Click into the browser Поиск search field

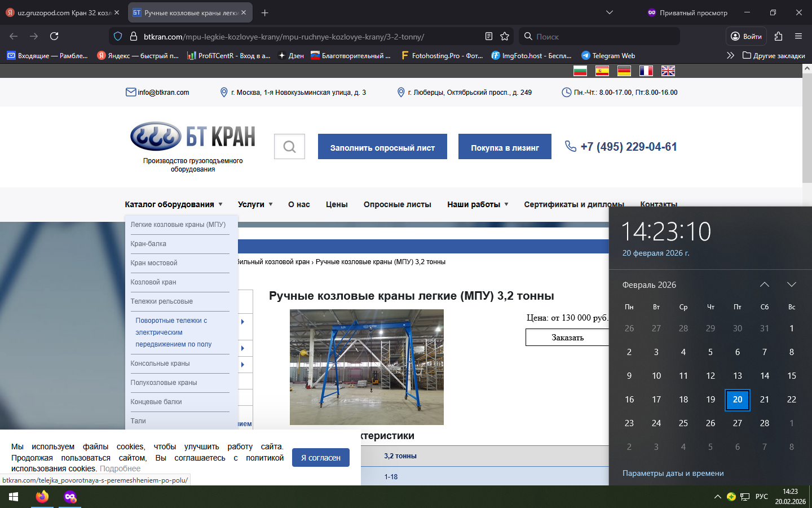click(x=599, y=36)
